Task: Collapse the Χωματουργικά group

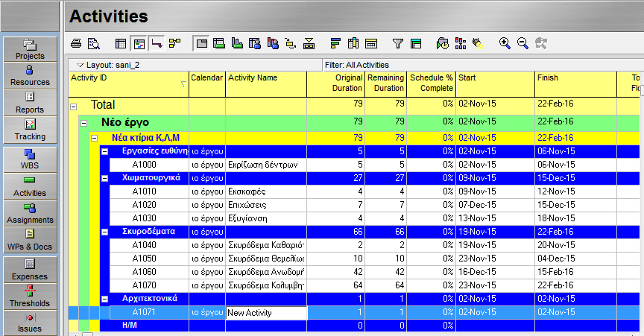Action: [105, 178]
